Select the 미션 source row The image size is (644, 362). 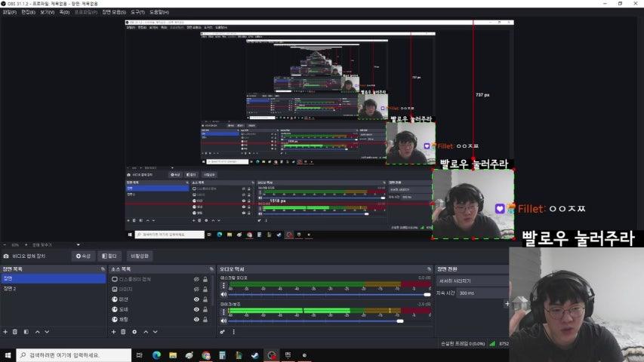click(x=162, y=299)
